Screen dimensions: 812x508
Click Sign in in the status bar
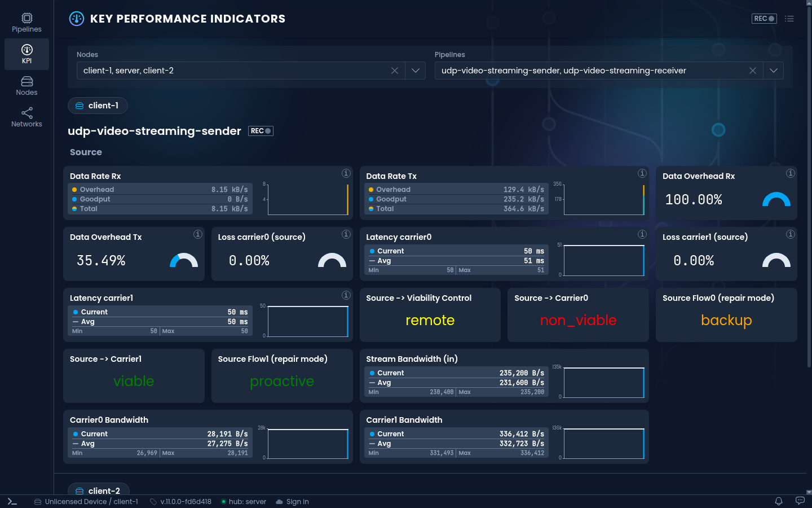(292, 502)
